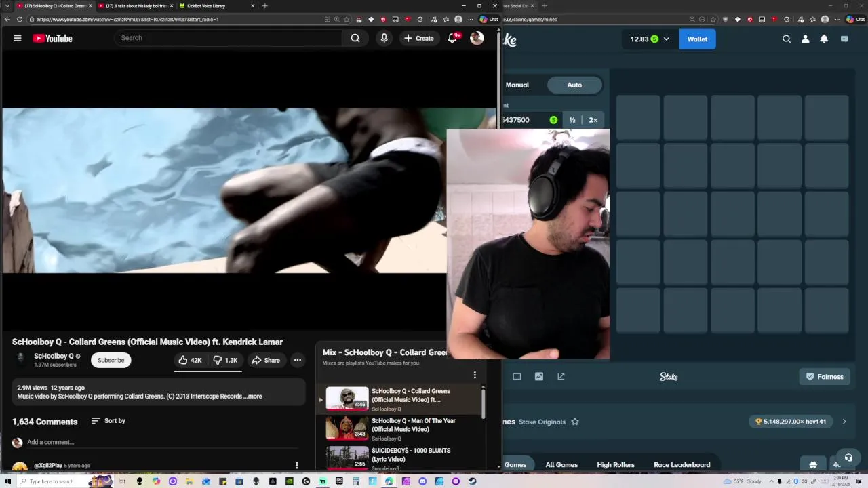
Task: Open the ScHoolboy Q channel link
Action: click(54, 356)
